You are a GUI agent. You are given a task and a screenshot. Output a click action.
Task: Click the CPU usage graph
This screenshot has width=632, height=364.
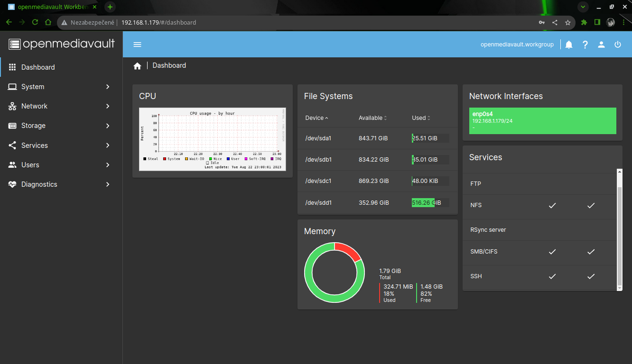212,139
